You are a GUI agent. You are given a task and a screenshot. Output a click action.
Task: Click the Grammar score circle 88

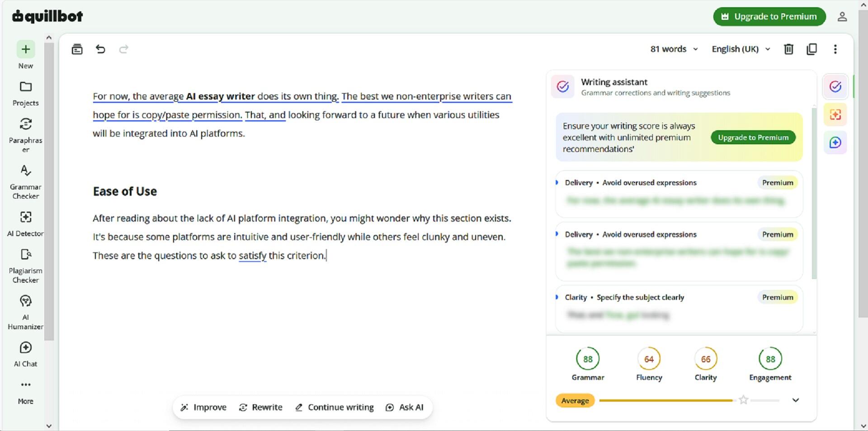click(588, 359)
